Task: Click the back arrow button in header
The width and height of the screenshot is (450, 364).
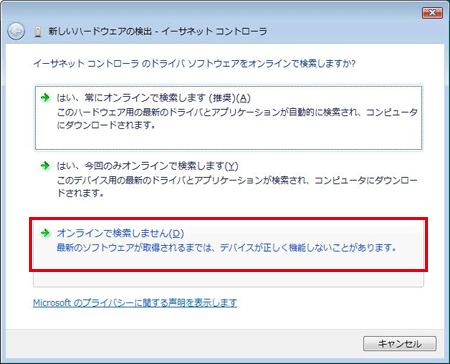Action: click(16, 32)
